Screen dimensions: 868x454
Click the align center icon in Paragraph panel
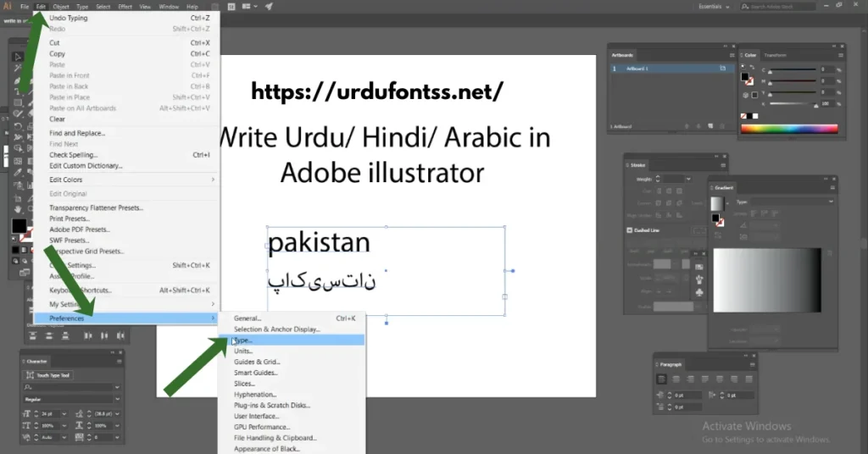pos(676,379)
